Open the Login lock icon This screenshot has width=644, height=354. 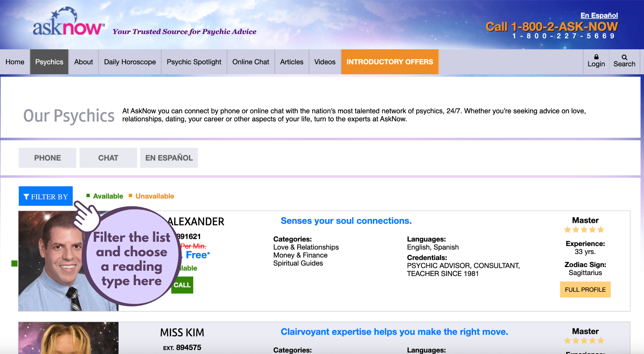click(x=596, y=57)
